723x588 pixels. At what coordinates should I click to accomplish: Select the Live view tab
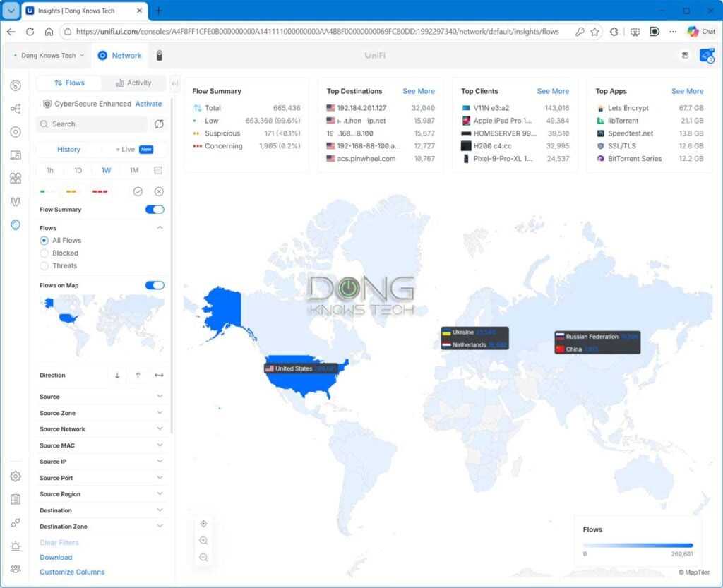[134, 150]
